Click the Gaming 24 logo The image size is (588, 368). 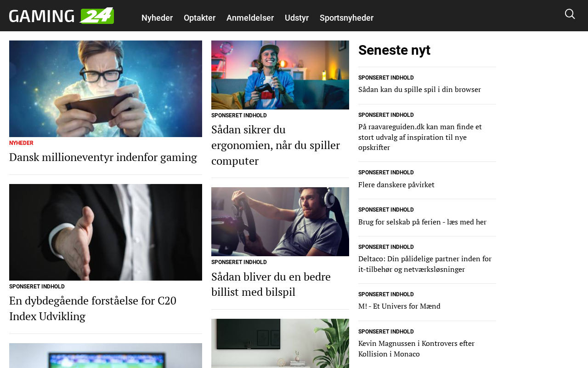point(62,16)
